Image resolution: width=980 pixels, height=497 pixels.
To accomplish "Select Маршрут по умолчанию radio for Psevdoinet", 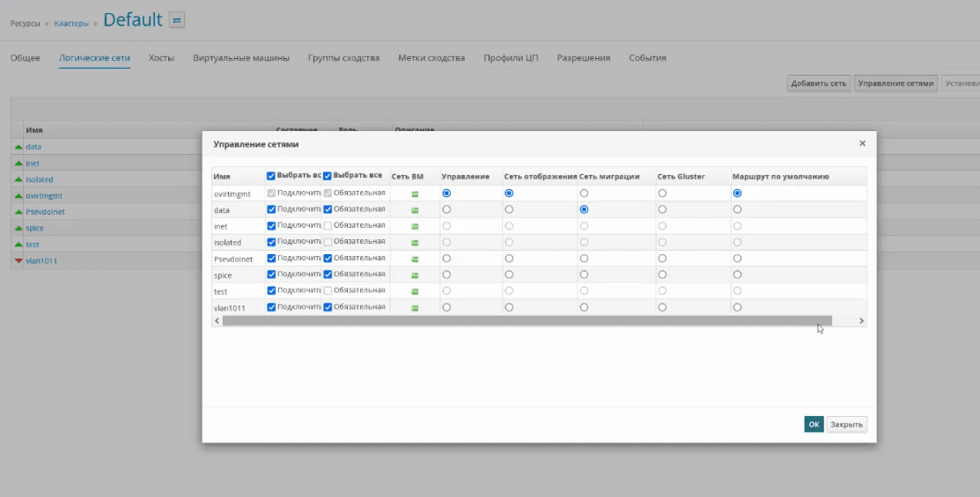I will pos(737,259).
